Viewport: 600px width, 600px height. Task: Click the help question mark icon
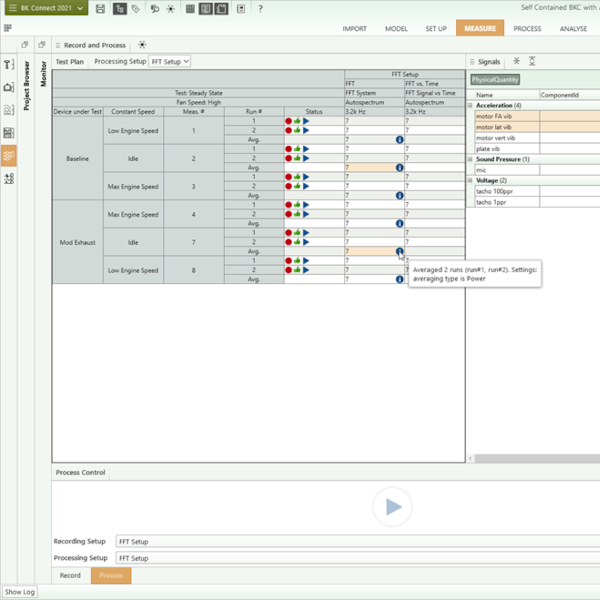tap(260, 8)
